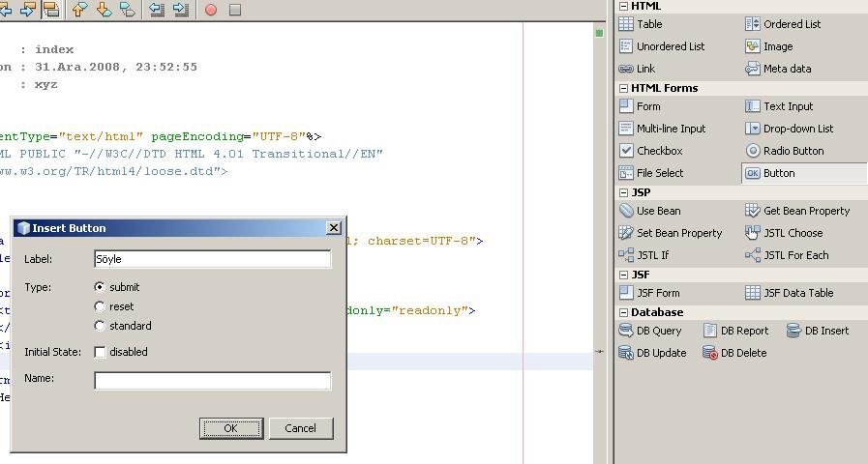Collapse the JSF palette category
The image size is (868, 464).
pyautogui.click(x=624, y=275)
